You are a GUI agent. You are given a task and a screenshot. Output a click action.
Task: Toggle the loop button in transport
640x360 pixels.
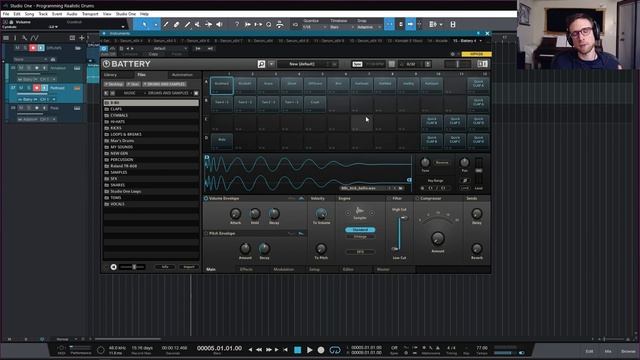(335, 350)
